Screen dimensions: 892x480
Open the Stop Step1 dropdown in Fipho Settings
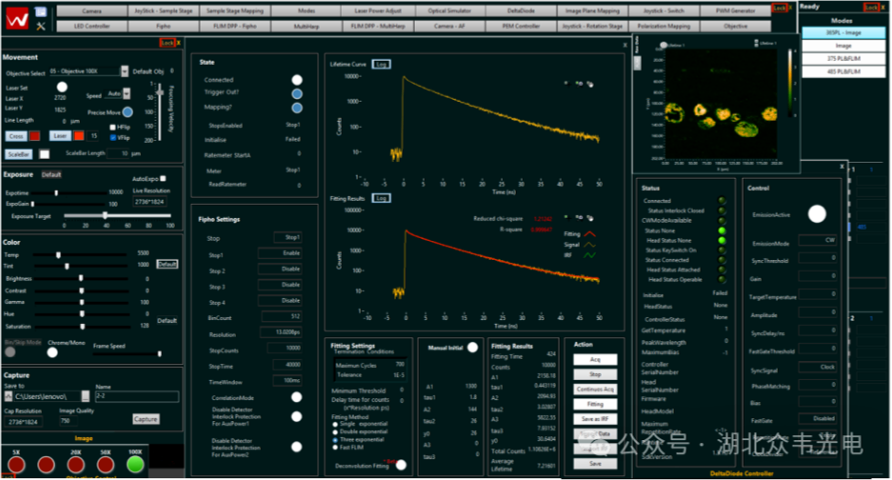(x=287, y=237)
